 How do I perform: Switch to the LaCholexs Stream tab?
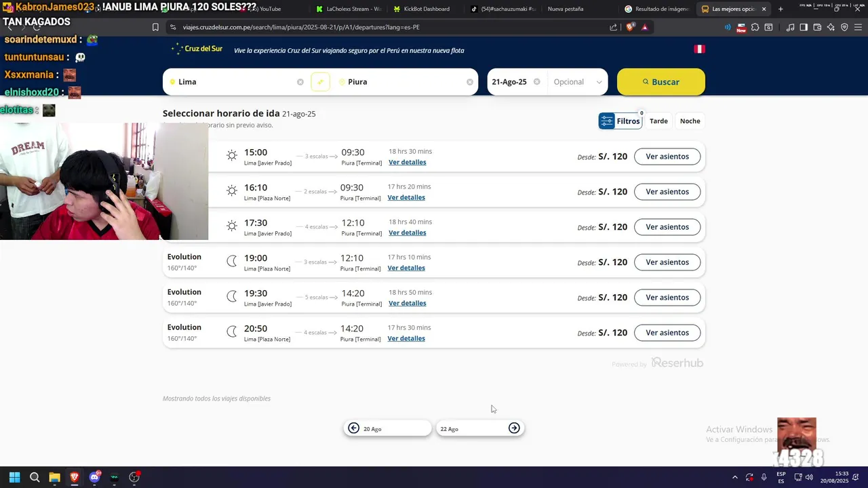(348, 9)
